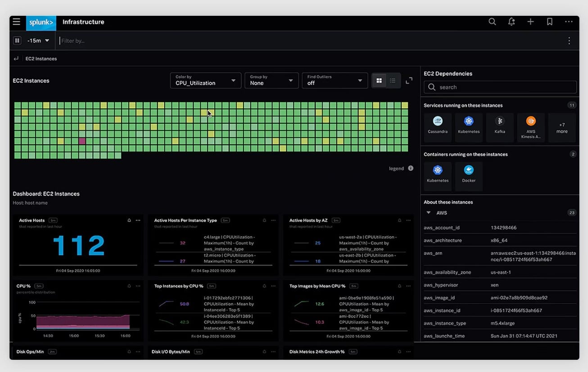Click bell on Active Hosts Per Instance Type
The height and width of the screenshot is (372, 588).
264,220
